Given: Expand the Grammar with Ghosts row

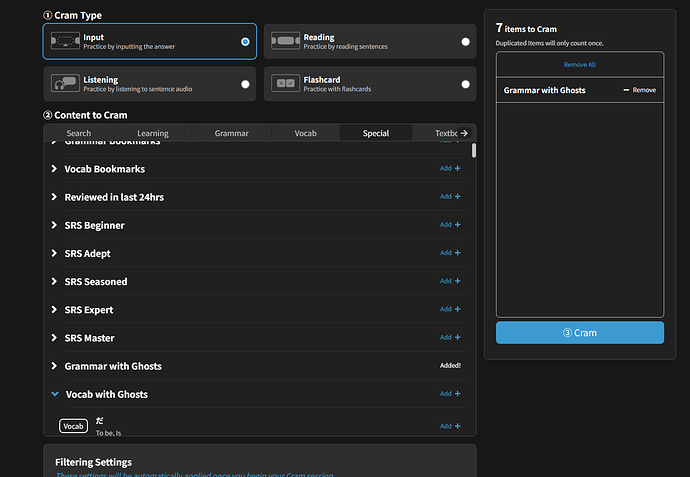Looking at the screenshot, I should pyautogui.click(x=54, y=366).
